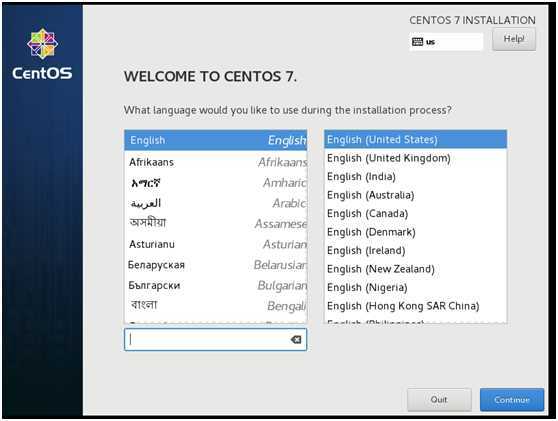
Task: Select English (New Zealand) locale
Action: tap(415, 269)
